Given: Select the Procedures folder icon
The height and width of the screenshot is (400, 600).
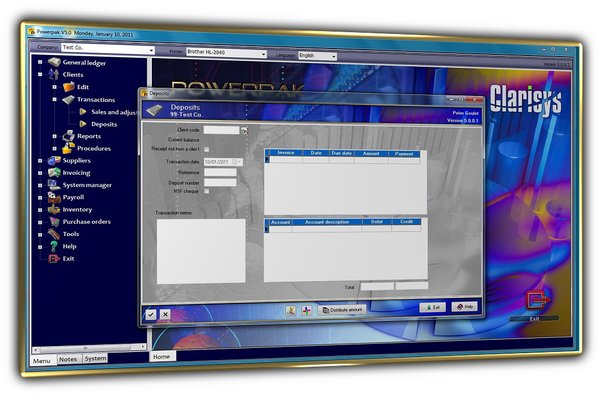Looking at the screenshot, I should (x=68, y=148).
